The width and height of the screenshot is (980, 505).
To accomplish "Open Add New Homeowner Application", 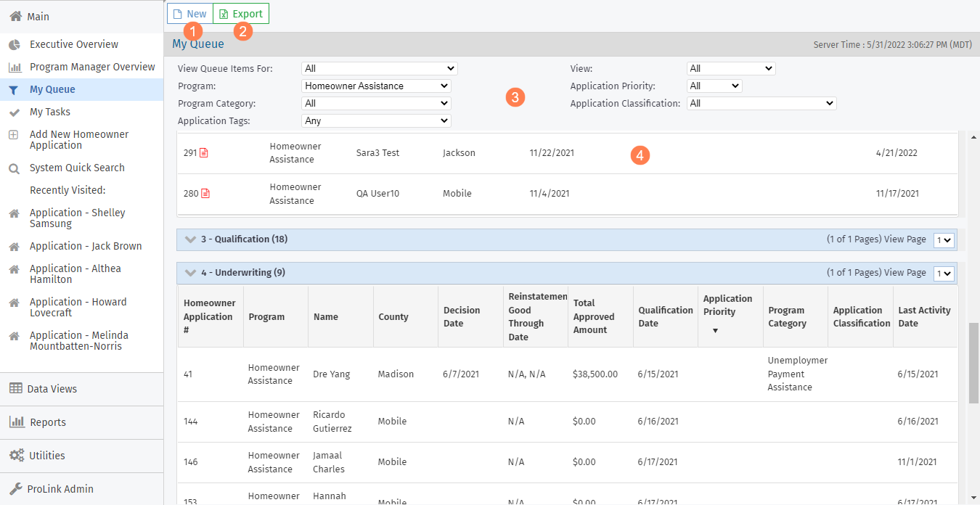I will tap(78, 139).
